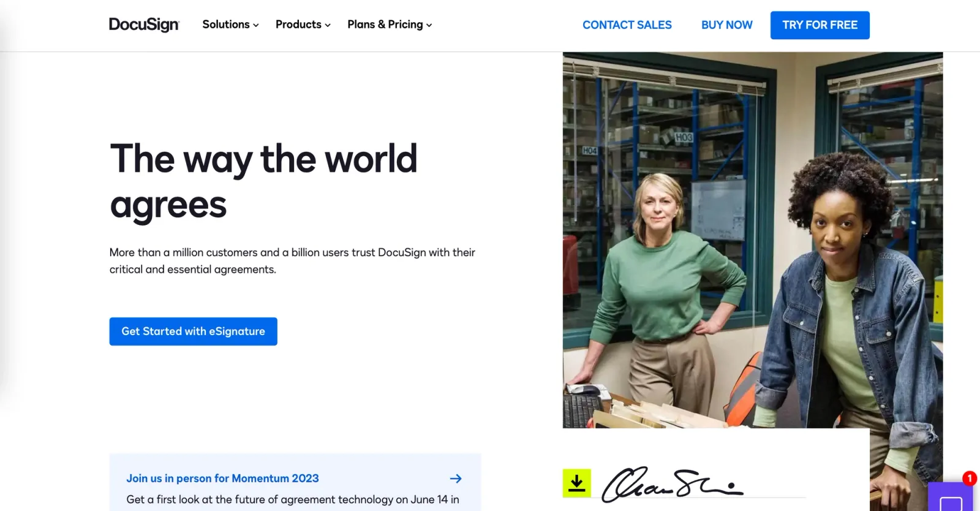Expand the Products dropdown chevron
Screen dimensions: 980x511
pos(327,25)
